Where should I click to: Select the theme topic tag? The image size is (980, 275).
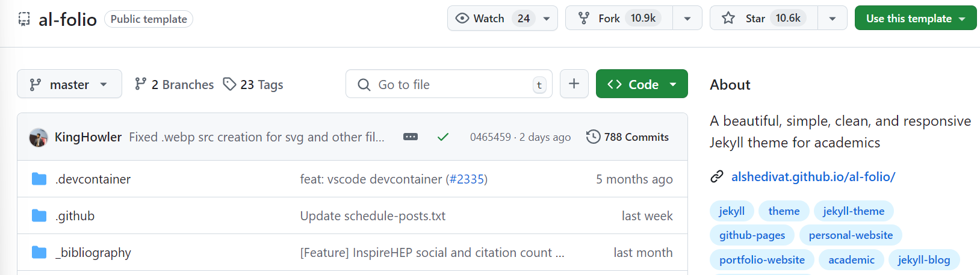784,211
